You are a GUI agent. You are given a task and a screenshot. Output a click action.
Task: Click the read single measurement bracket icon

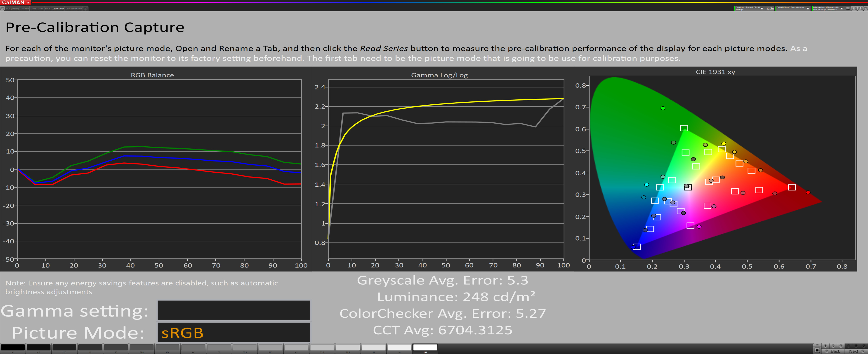(841, 346)
